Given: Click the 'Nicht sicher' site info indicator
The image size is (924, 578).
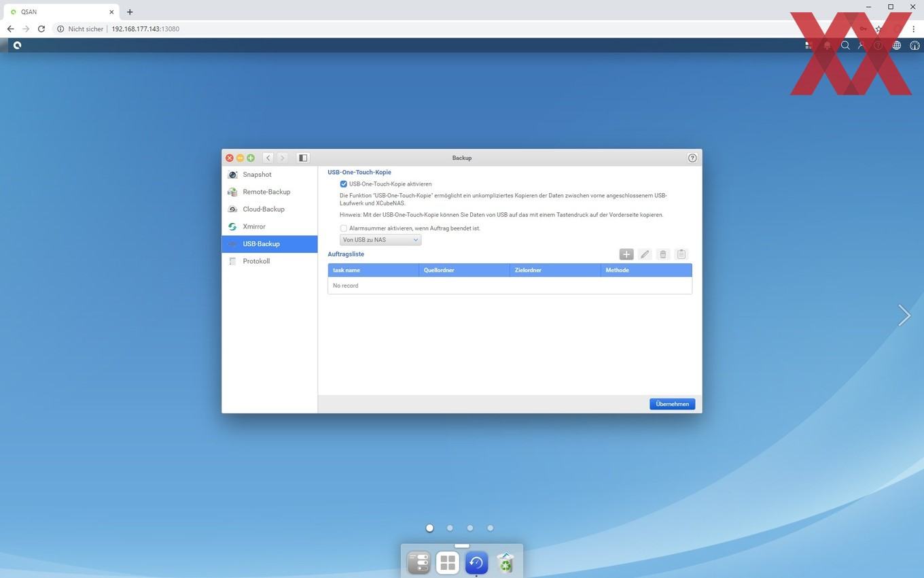Looking at the screenshot, I should click(x=80, y=29).
